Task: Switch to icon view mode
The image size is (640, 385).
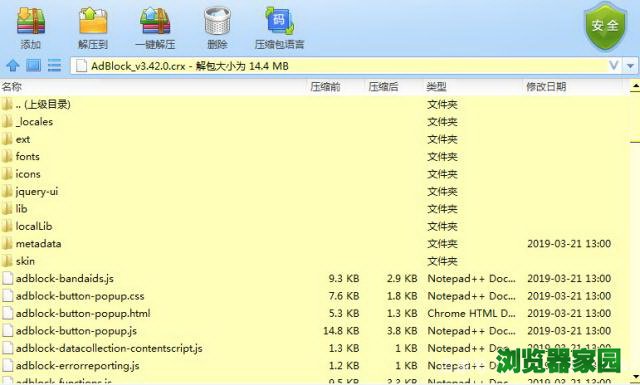Action: pos(33,65)
